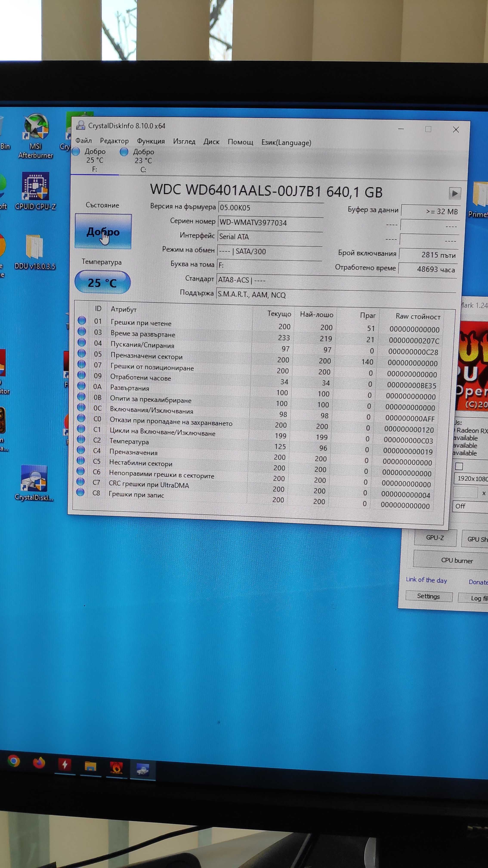Viewport: 488px width, 868px height.
Task: Click the serial number field WD-WMATV3977034
Action: point(271,223)
